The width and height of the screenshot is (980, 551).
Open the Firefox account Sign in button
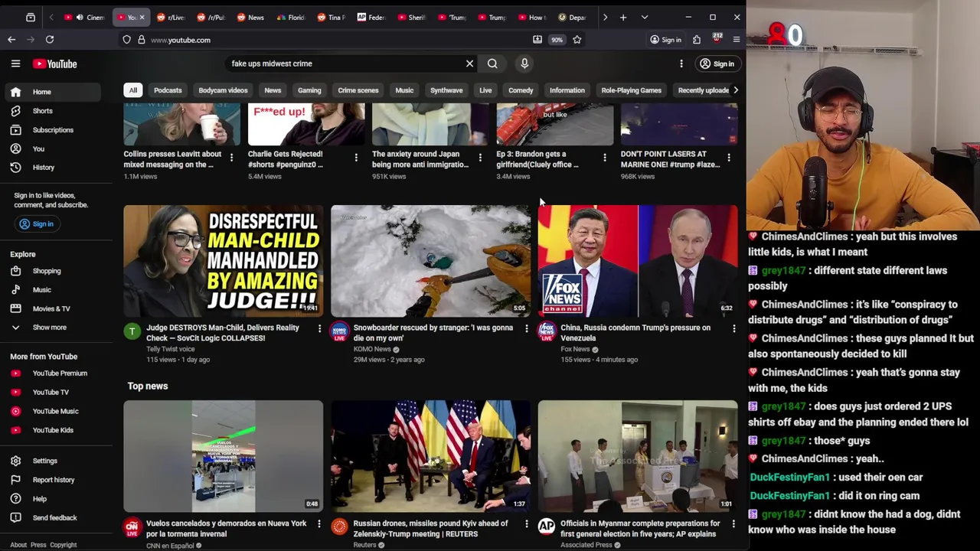pos(665,40)
